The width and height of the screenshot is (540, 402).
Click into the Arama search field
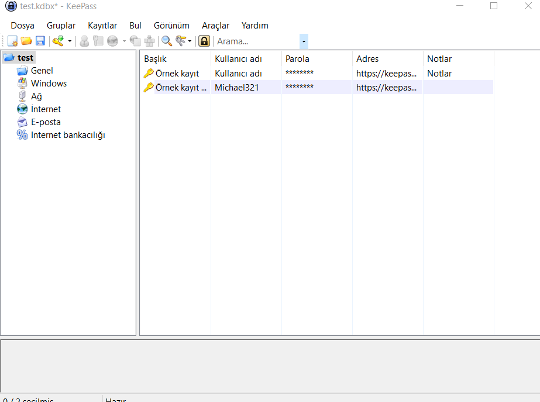(x=257, y=41)
